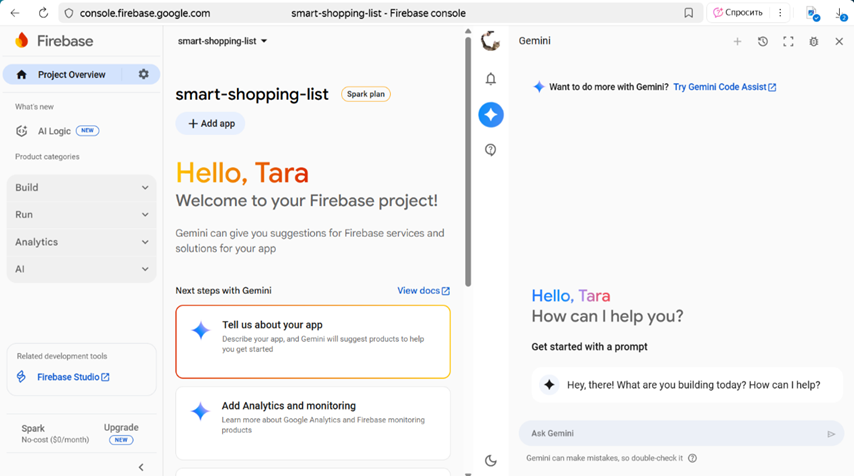The width and height of the screenshot is (854, 476).
Task: Click the smart-shopping-list heading
Action: click(252, 94)
